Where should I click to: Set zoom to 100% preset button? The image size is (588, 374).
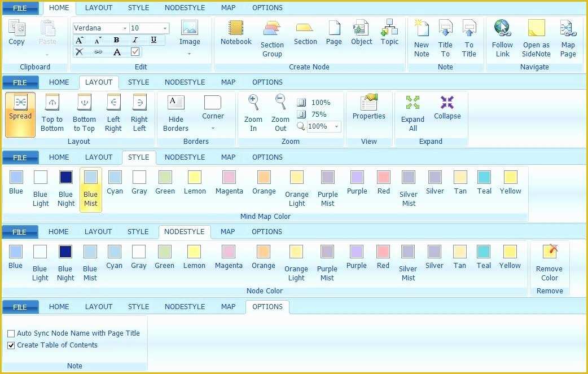tap(314, 102)
